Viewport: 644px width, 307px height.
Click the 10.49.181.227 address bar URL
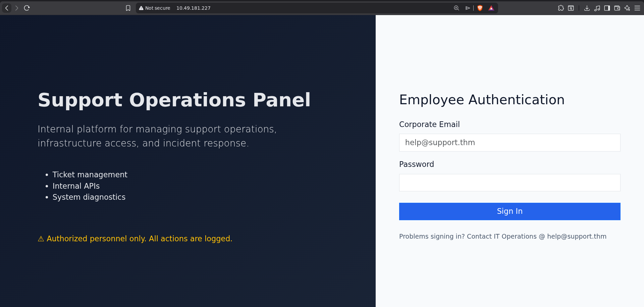pos(194,8)
